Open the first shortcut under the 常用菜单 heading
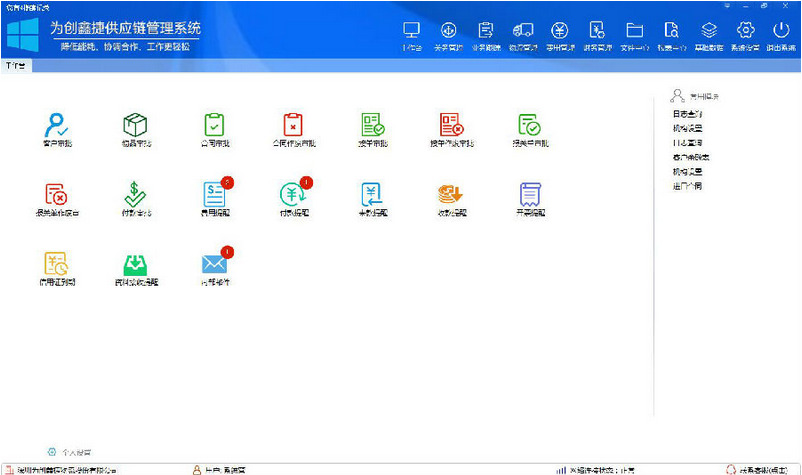Viewport: 802px width, 475px height. [687, 114]
